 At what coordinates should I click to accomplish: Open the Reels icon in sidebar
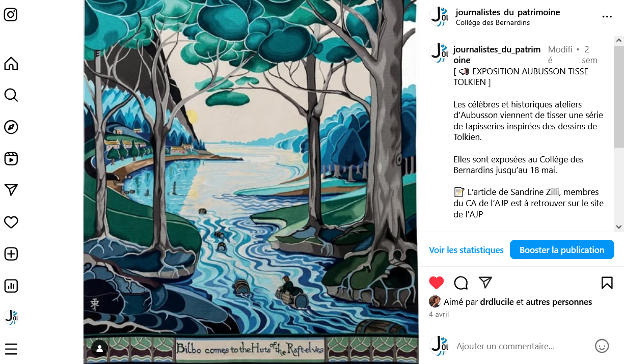pyautogui.click(x=11, y=158)
